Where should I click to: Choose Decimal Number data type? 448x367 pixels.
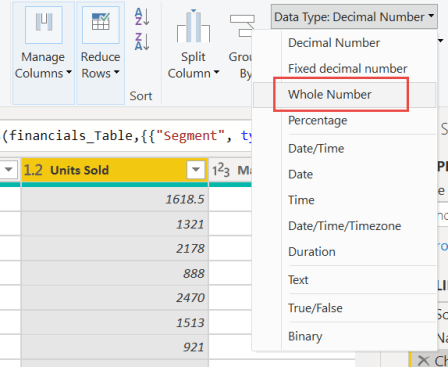345,43
